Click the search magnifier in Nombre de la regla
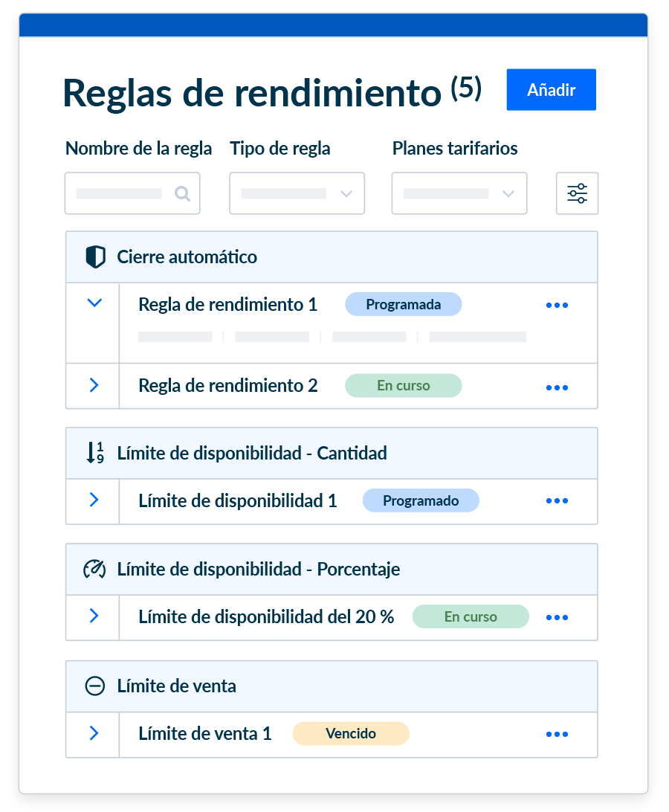This screenshot has width=669, height=812. (x=182, y=194)
